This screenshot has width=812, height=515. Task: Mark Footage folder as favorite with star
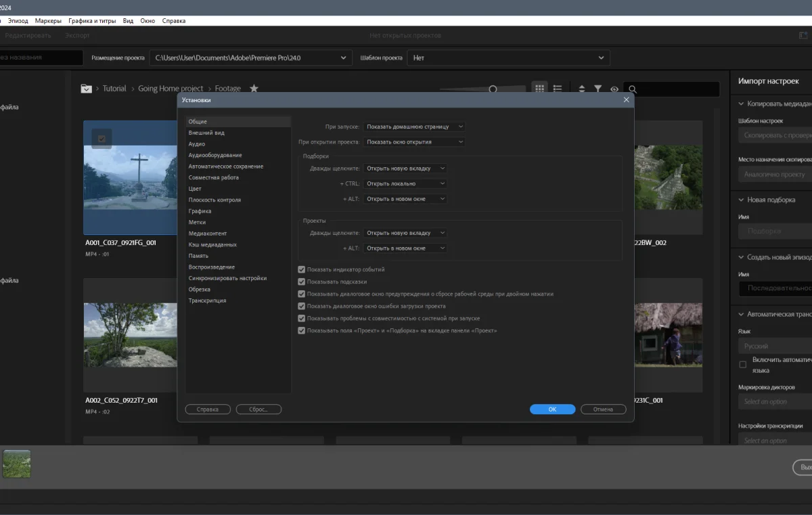coord(254,89)
